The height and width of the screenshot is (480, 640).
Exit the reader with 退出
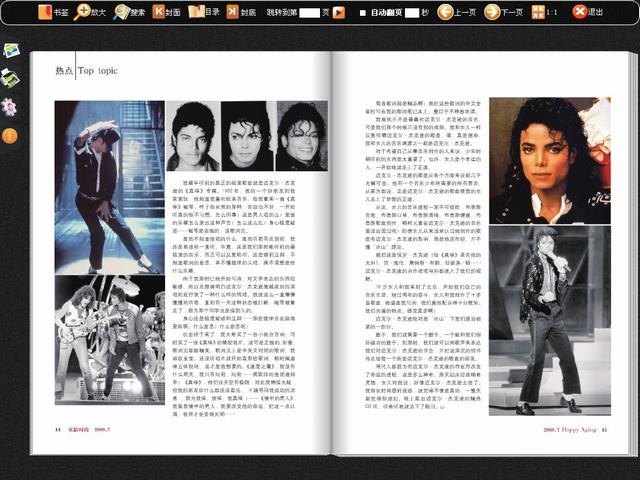click(x=587, y=12)
